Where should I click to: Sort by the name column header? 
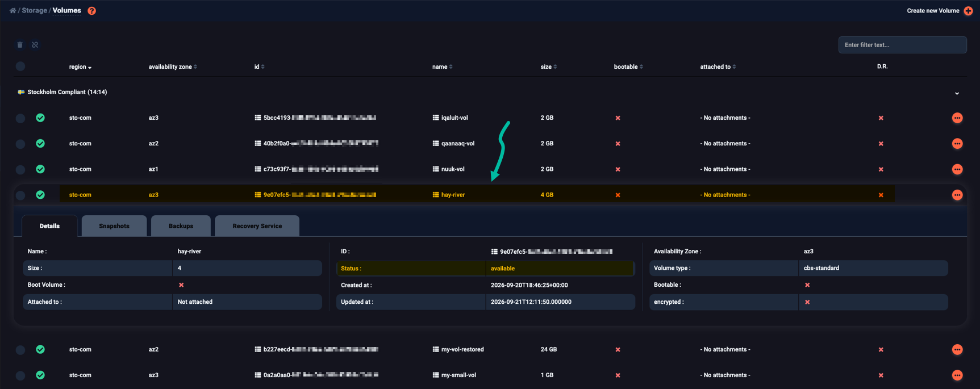442,67
